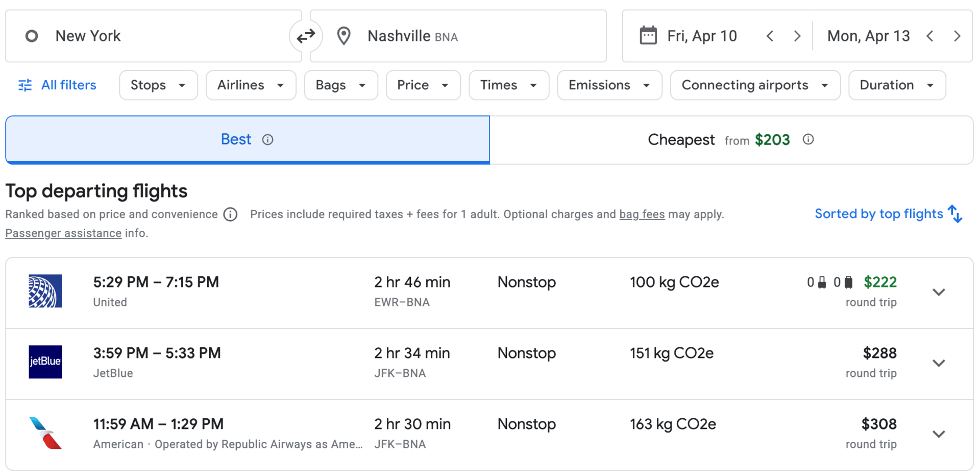Click the info icon beside Cheapest price
Viewport: 980px width, 476px height.
tap(808, 139)
